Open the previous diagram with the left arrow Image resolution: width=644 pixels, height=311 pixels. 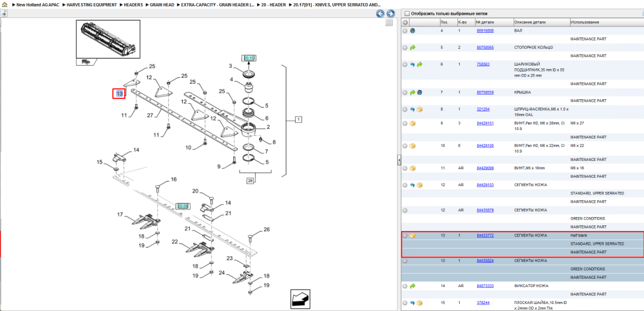click(381, 14)
